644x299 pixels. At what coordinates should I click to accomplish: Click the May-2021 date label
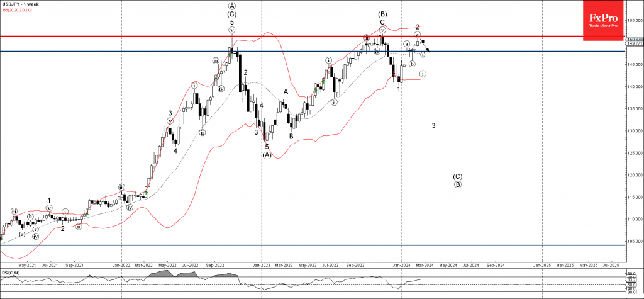click(x=26, y=265)
